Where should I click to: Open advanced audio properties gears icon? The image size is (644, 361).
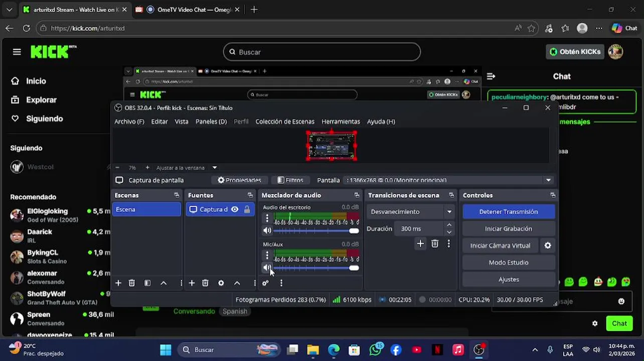click(265, 283)
